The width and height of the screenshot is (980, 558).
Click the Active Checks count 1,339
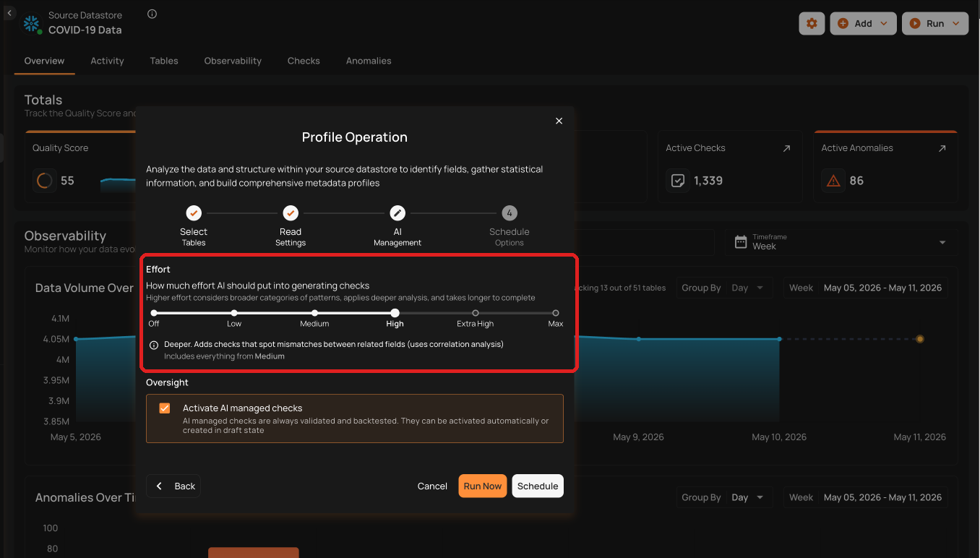click(x=708, y=181)
